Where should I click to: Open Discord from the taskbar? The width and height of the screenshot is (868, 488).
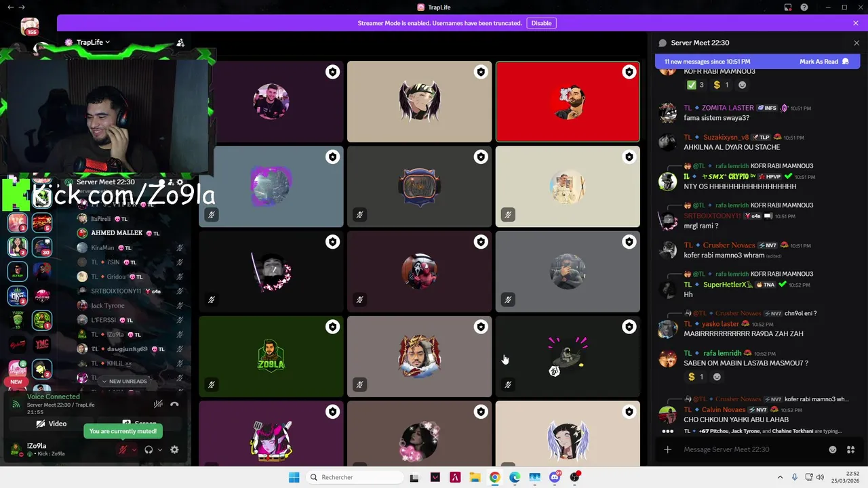tap(555, 477)
